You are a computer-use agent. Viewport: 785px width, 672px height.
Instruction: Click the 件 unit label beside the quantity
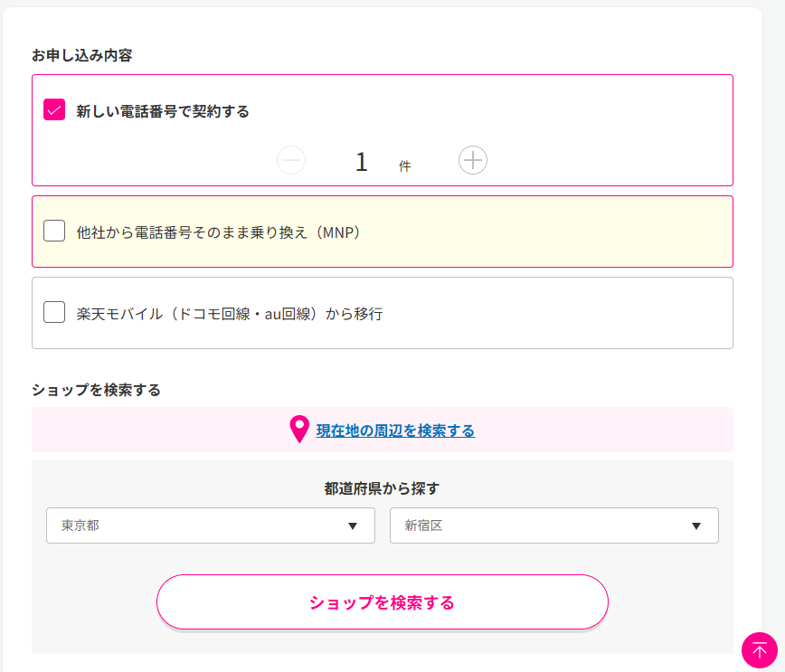(x=404, y=166)
